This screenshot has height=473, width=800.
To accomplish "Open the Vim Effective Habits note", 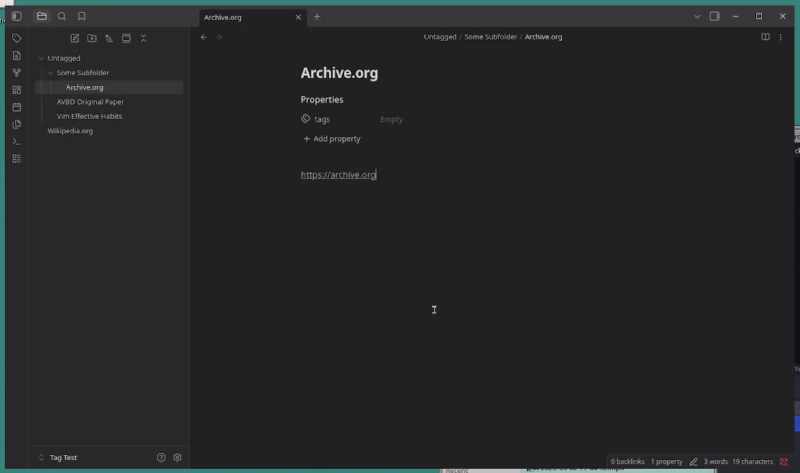I will tap(89, 116).
